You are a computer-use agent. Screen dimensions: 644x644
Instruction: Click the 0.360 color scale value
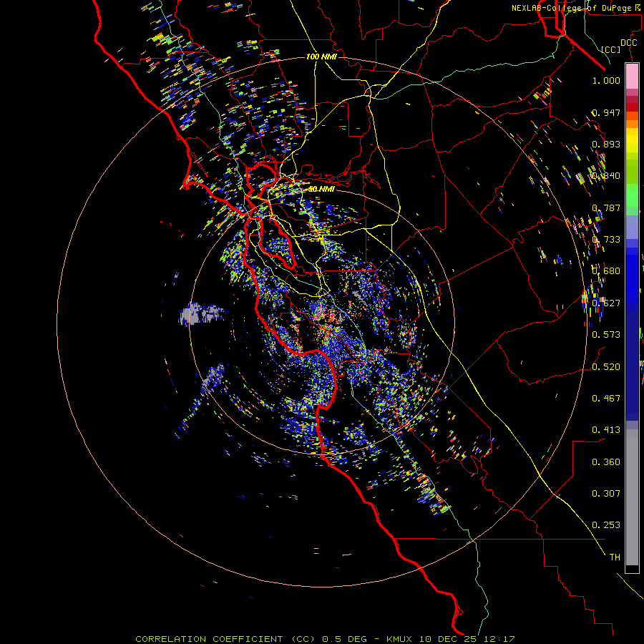pyautogui.click(x=606, y=462)
